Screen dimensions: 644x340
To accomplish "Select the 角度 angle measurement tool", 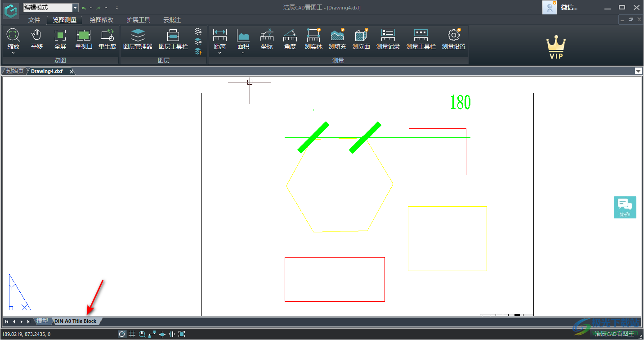I will [290, 39].
